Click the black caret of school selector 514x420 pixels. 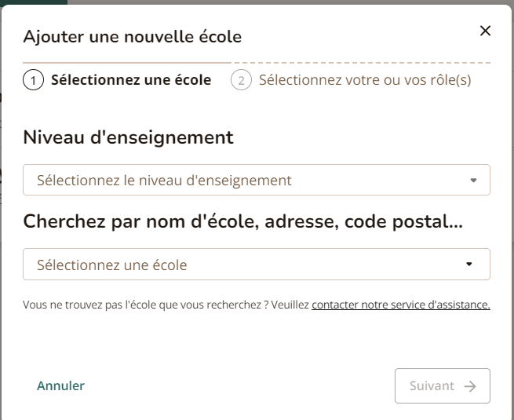469,265
